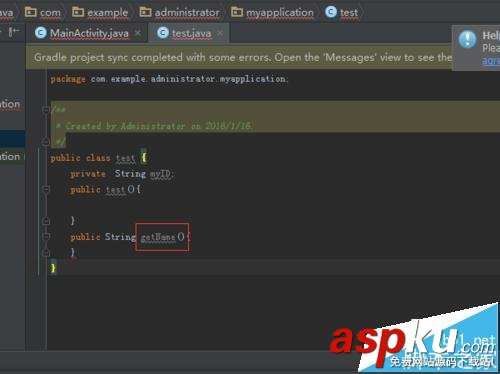Click the final closing brace of class

53,268
